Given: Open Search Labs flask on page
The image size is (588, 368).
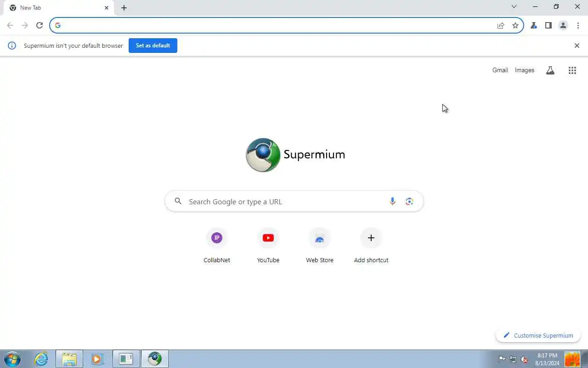Looking at the screenshot, I should coord(550,70).
